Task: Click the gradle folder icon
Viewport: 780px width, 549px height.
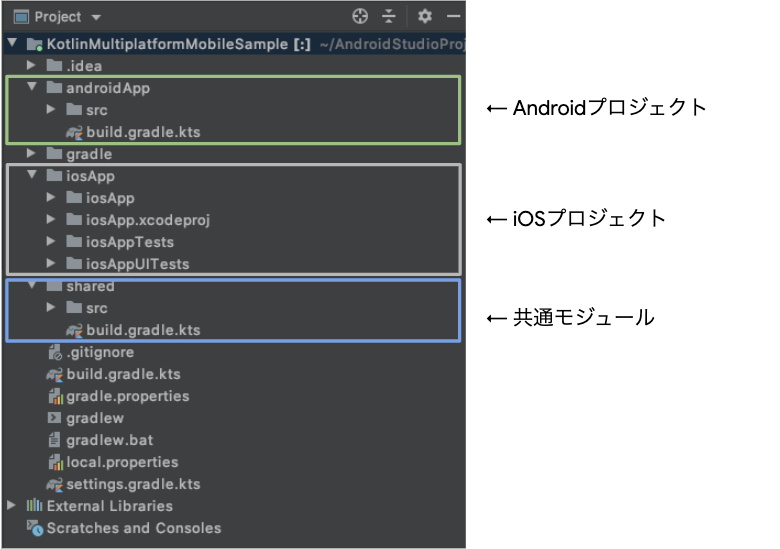Action: 54,154
